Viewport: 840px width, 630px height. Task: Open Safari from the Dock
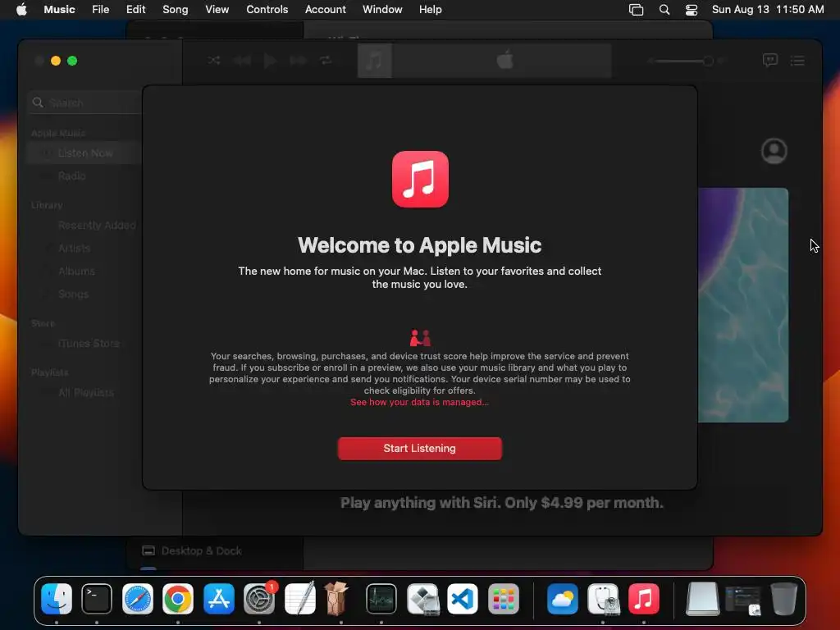pyautogui.click(x=138, y=598)
